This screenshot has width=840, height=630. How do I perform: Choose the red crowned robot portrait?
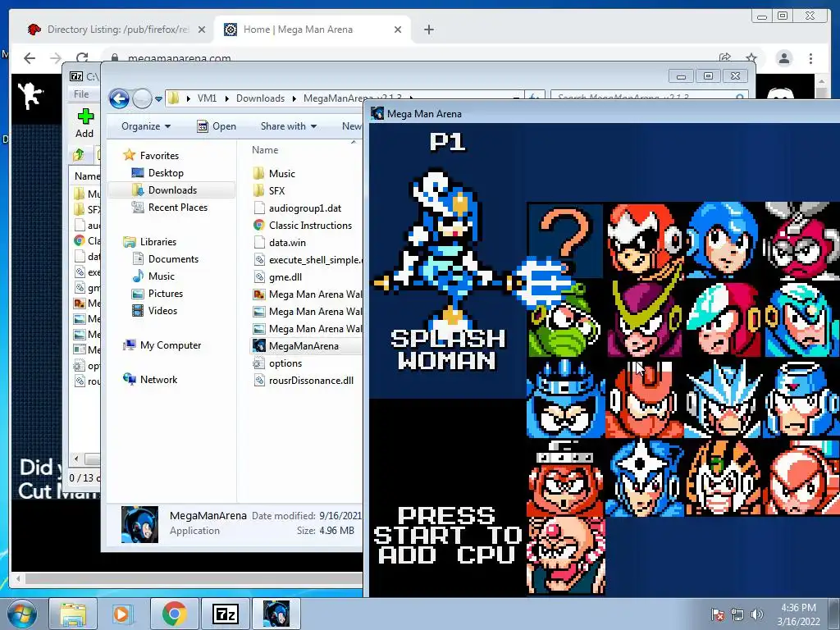[x=565, y=477]
